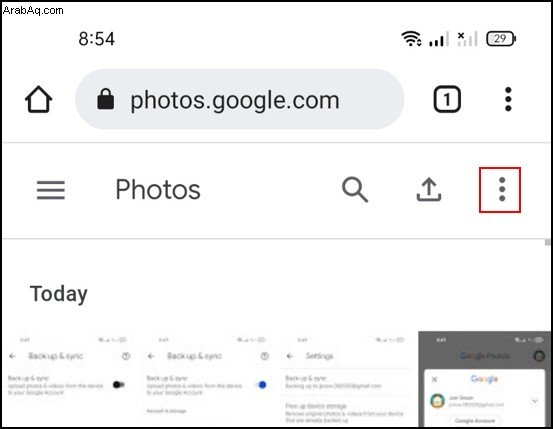Screen dimensions: 553x429
Task: Click the Today section heading
Action: click(59, 294)
